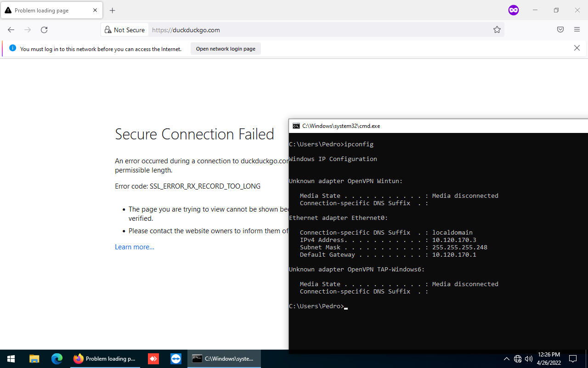Image resolution: width=588 pixels, height=368 pixels.
Task: Launch Microsoft Edge from taskbar
Action: tap(57, 359)
